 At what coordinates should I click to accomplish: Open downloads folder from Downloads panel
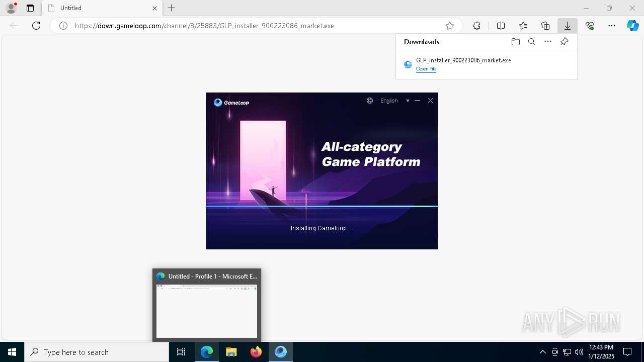(x=515, y=42)
